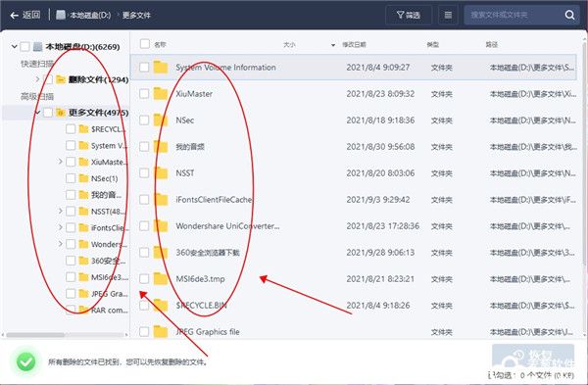Select the NSec file name
This screenshot has height=385, width=588.
point(185,120)
